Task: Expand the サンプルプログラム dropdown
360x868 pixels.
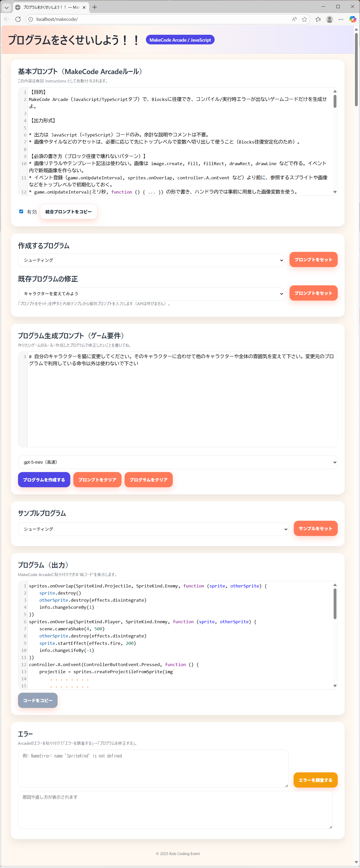Action: pos(153,529)
